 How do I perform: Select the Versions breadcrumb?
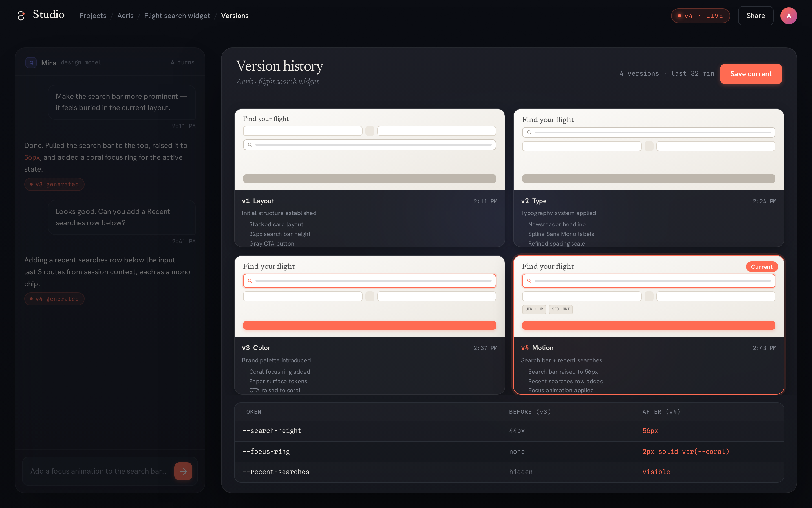coord(235,16)
